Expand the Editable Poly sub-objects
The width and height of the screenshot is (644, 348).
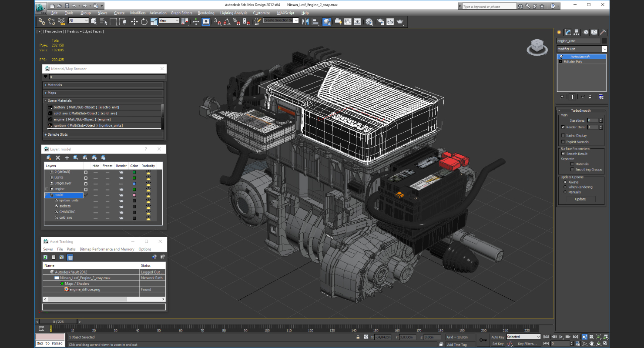pos(560,62)
